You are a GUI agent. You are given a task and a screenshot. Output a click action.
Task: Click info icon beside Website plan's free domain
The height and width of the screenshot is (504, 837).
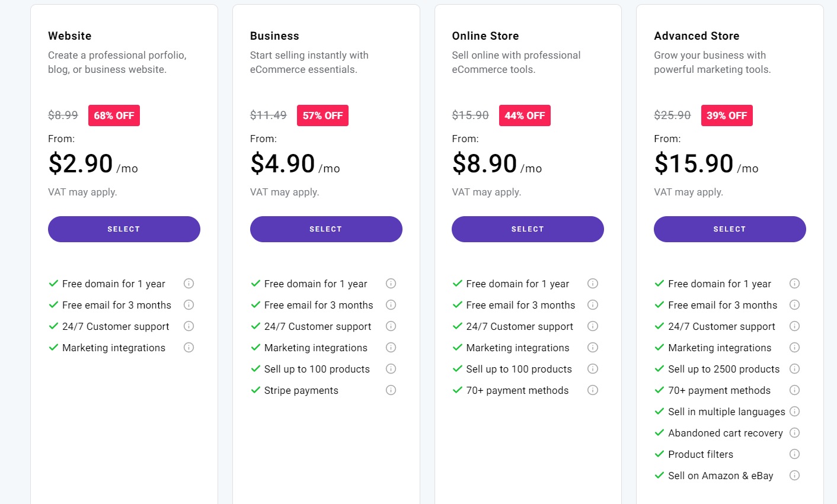pyautogui.click(x=189, y=284)
